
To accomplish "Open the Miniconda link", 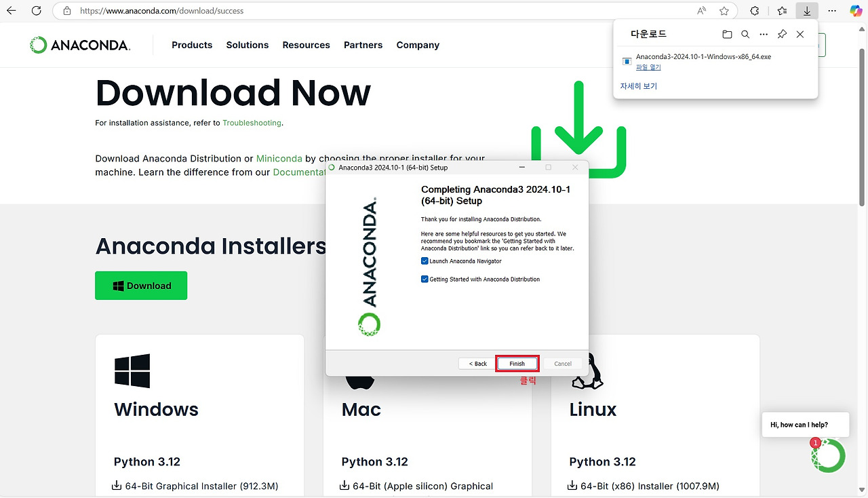I will coord(279,159).
